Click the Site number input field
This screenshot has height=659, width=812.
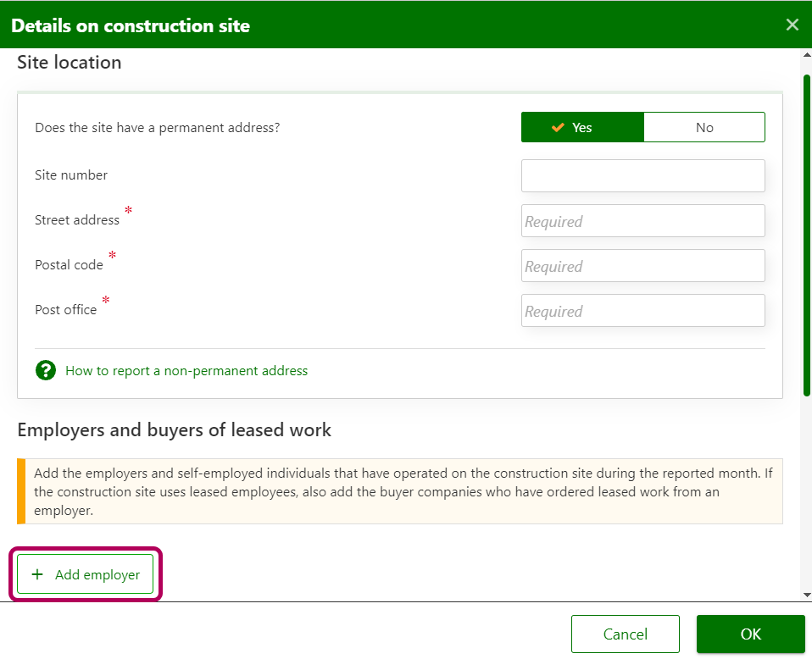coord(642,175)
